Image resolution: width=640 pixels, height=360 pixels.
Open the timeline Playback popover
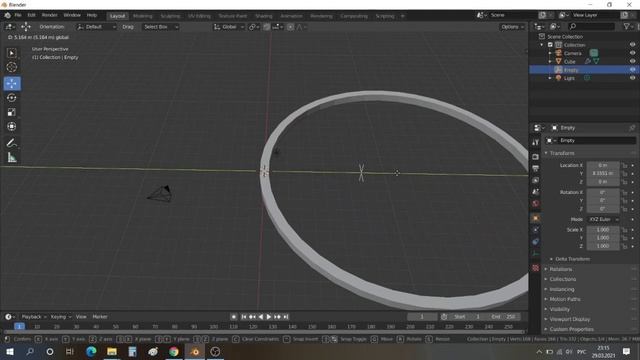coord(33,317)
